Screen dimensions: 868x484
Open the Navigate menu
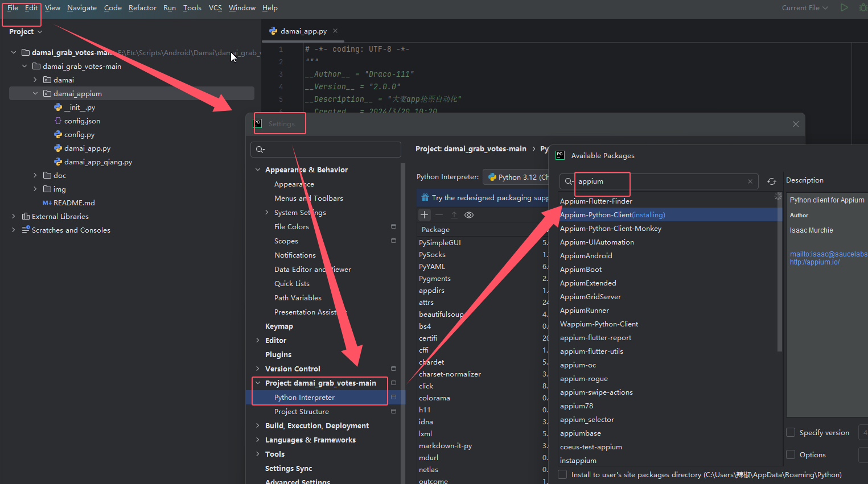point(82,7)
